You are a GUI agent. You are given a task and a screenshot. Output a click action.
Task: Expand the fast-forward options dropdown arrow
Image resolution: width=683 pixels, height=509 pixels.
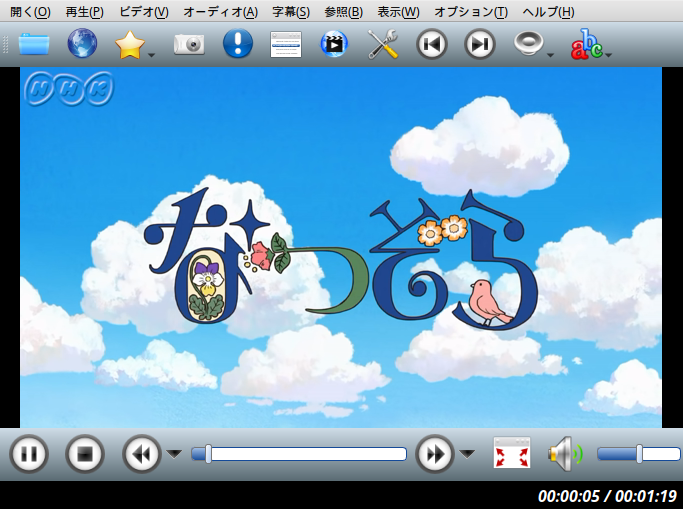click(467, 454)
